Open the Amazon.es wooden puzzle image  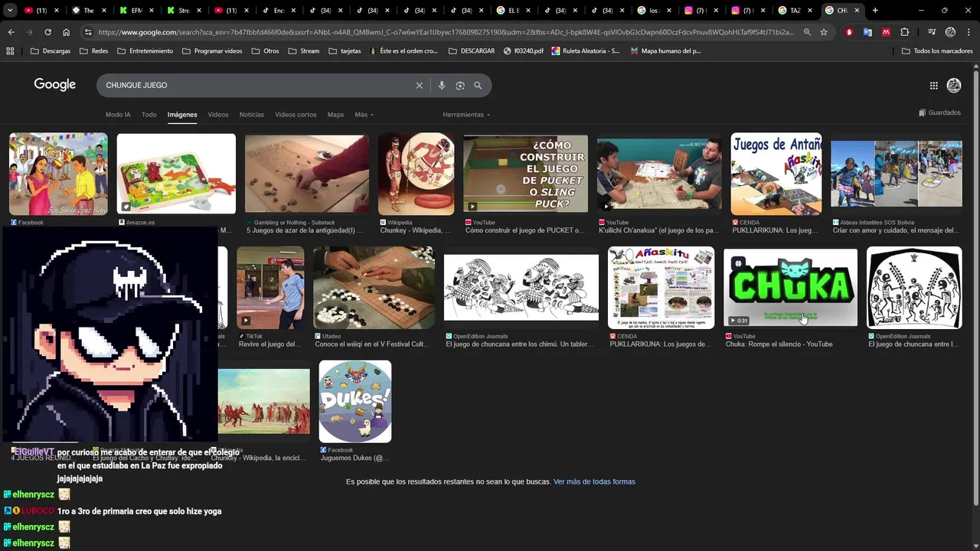coord(176,174)
